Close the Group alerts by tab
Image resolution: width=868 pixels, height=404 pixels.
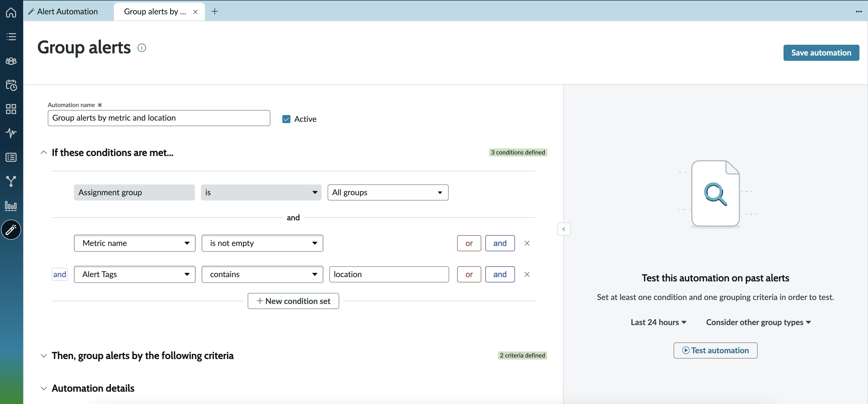[x=195, y=12]
